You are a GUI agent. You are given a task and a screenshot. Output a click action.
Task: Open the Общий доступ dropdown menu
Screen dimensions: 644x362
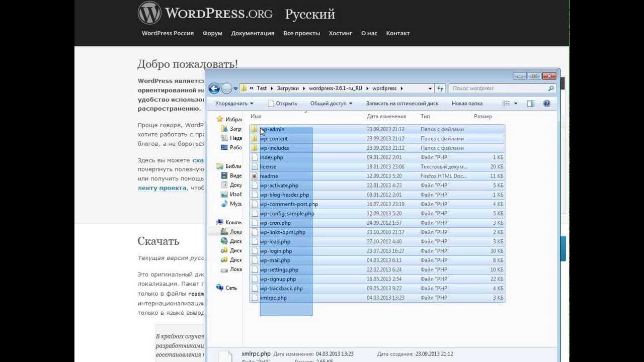331,104
